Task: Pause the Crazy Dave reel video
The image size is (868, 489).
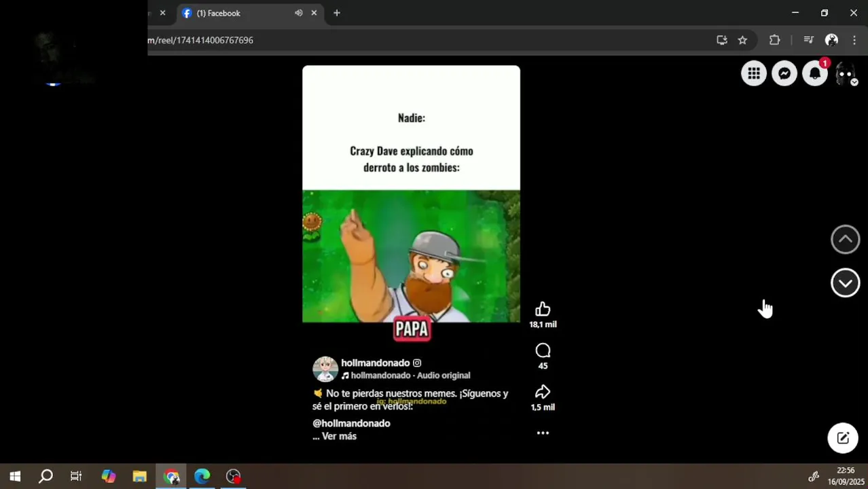Action: pyautogui.click(x=411, y=256)
